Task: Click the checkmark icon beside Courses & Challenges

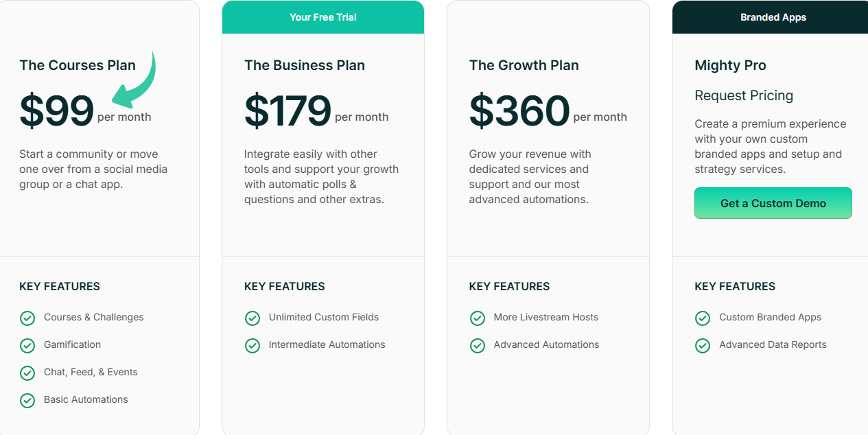Action: (x=27, y=318)
